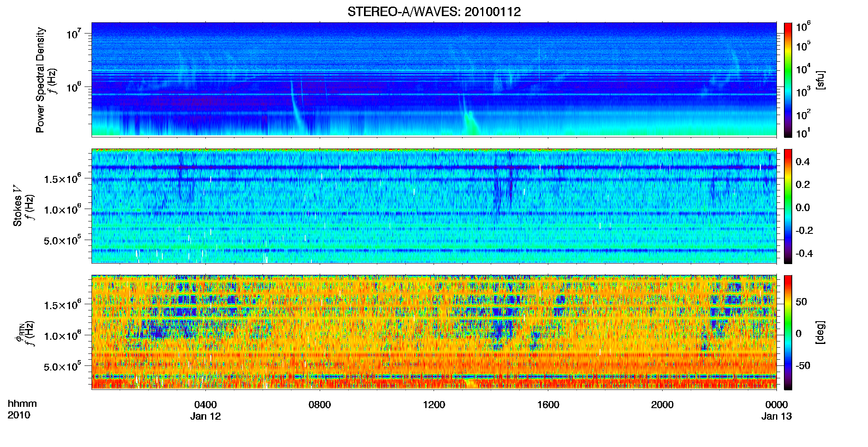
Task: Click the 'hhmm' axis label
Action: tap(22, 404)
